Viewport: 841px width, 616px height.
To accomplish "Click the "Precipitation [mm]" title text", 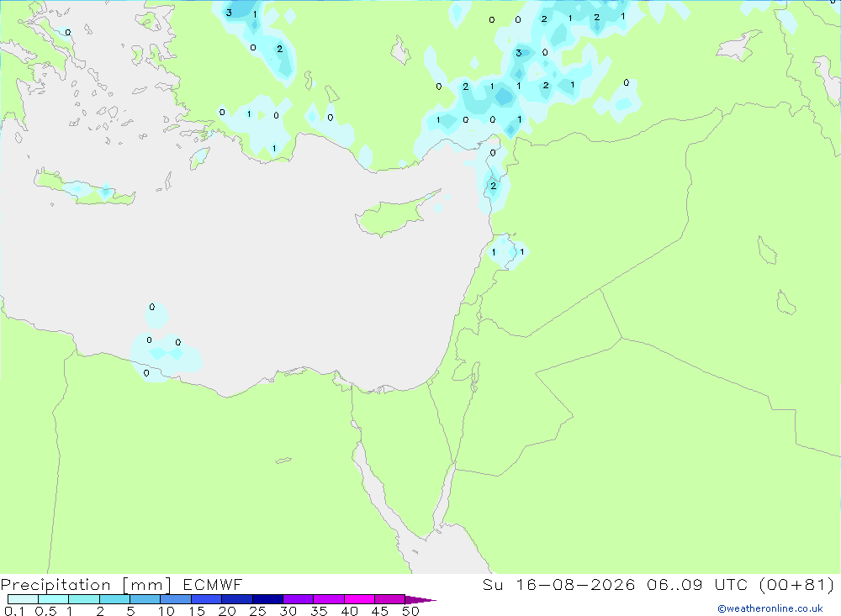I will (86, 585).
